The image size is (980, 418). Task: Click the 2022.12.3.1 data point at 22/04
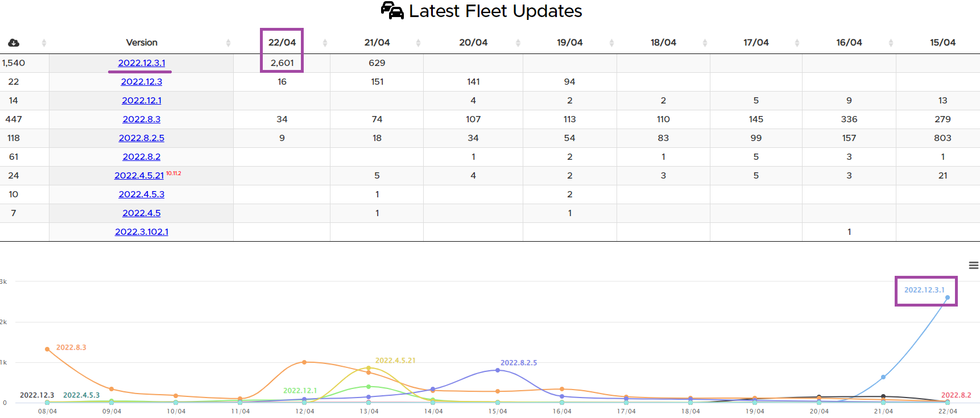pos(947,297)
